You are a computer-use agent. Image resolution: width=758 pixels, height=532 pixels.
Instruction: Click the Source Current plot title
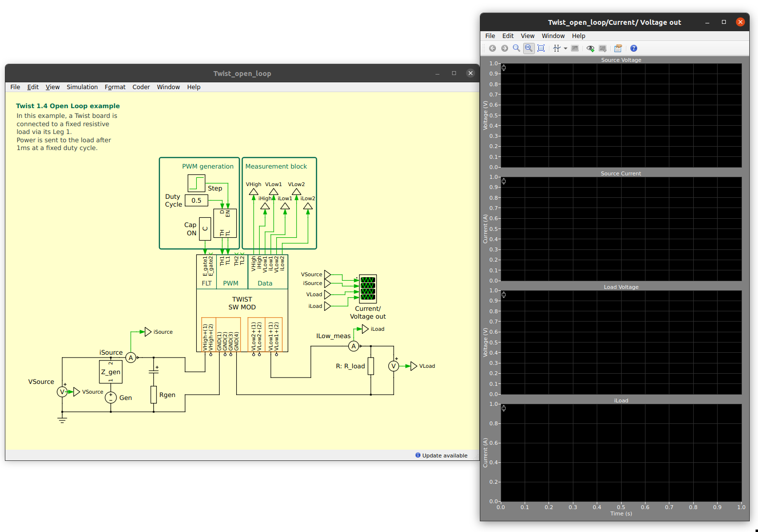coord(621,173)
